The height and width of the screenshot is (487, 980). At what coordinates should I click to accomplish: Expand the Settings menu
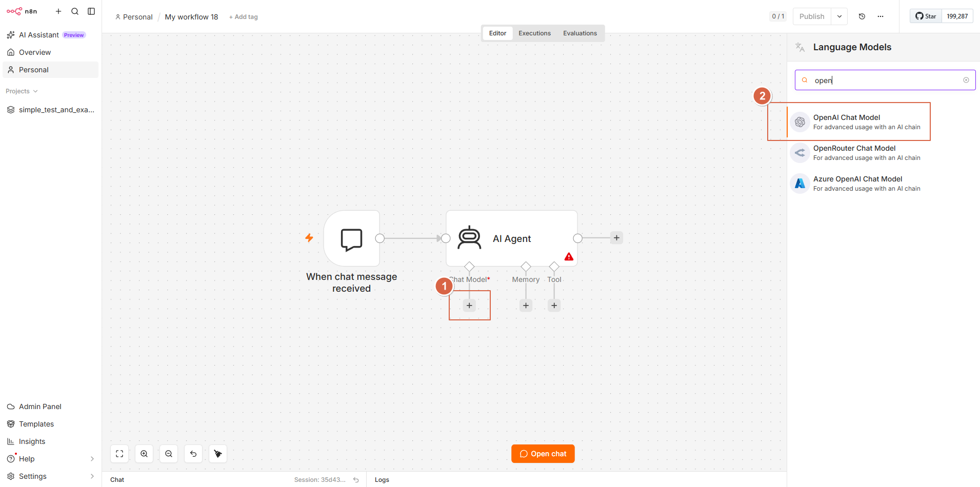[x=50, y=476]
